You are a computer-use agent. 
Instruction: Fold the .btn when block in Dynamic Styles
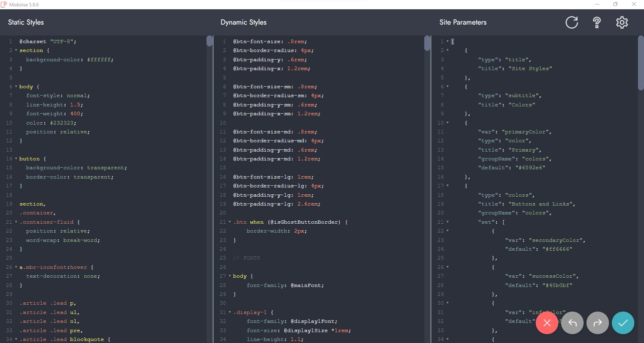[230, 222]
